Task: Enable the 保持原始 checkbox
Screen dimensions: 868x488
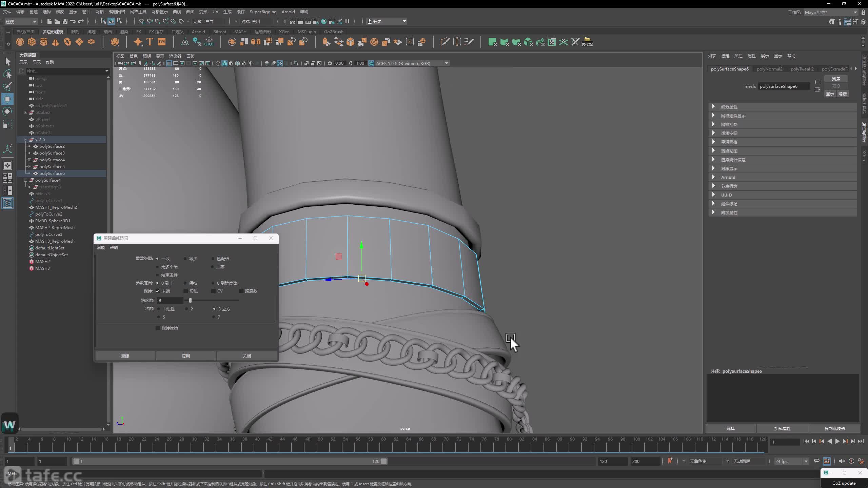Action: (158, 328)
